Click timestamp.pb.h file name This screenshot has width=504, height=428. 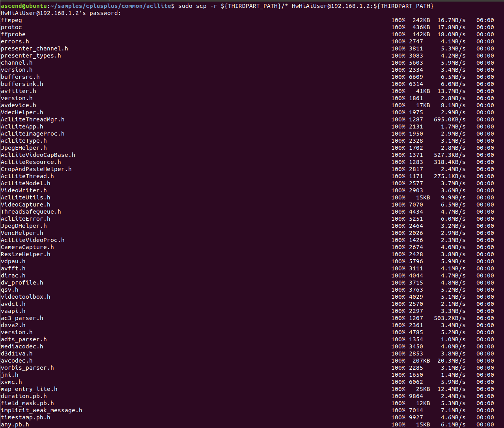pos(26,417)
